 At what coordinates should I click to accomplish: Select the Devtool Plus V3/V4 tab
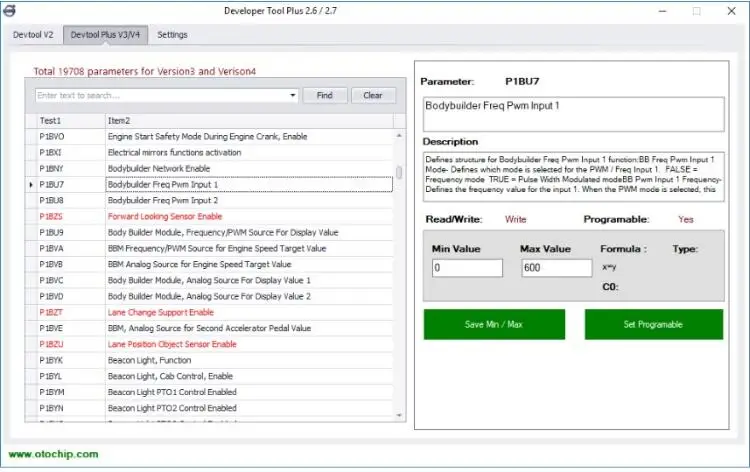(x=105, y=35)
